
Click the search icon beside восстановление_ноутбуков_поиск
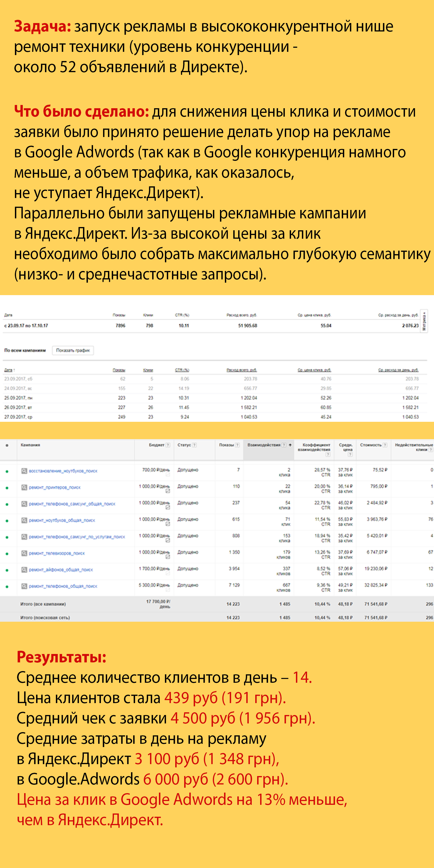[24, 471]
